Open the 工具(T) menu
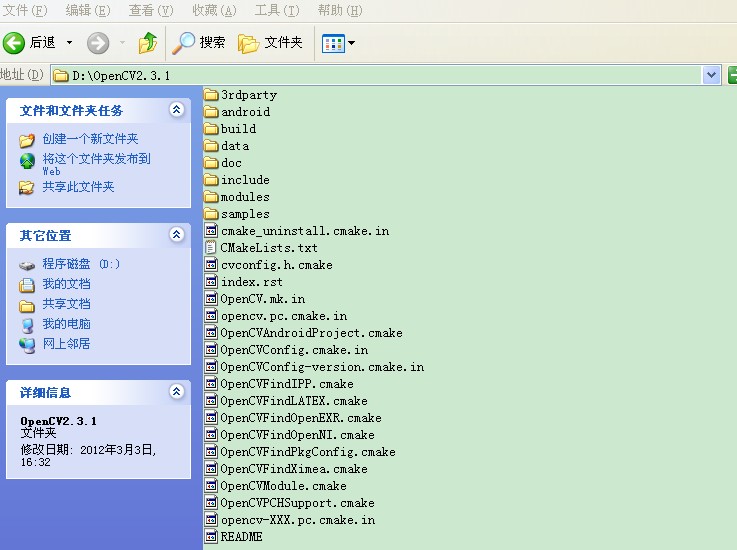The width and height of the screenshot is (737, 550). tap(277, 10)
